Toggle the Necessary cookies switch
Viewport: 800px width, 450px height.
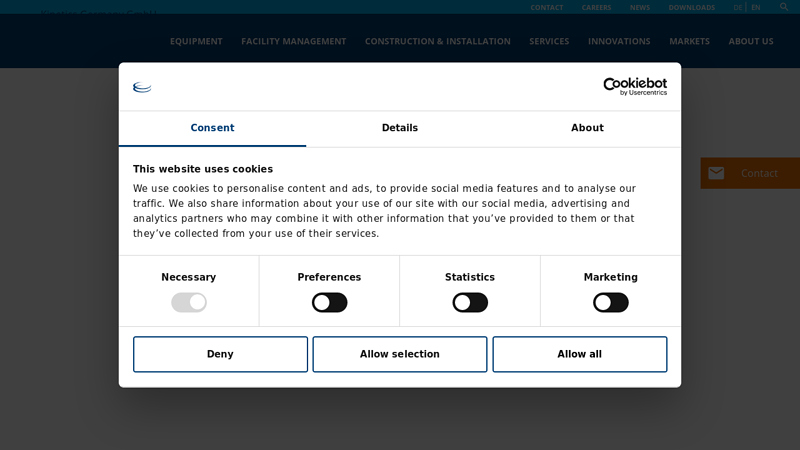189,303
